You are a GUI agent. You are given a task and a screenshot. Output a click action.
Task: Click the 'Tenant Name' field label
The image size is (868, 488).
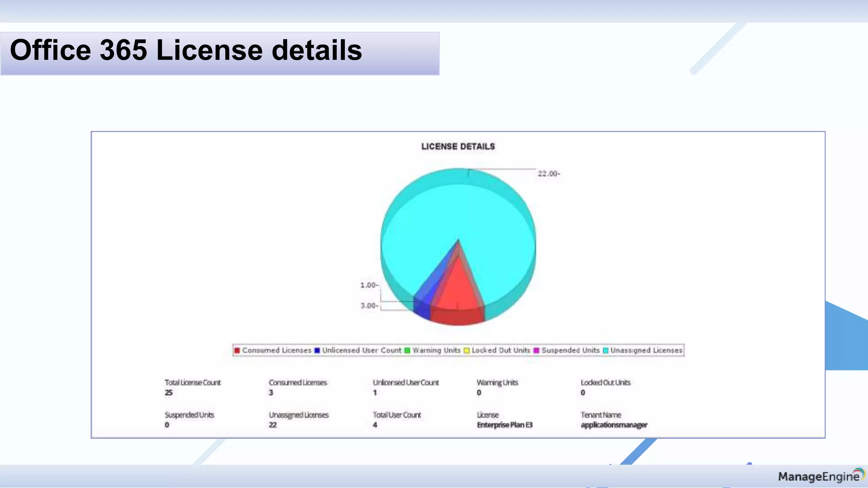[x=601, y=415]
